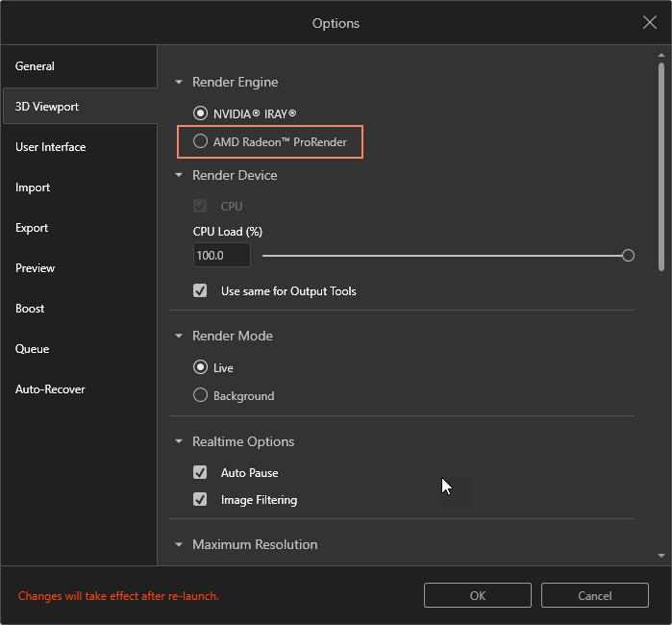Click the CPU Load slider handle
672x625 pixels.
coord(628,256)
